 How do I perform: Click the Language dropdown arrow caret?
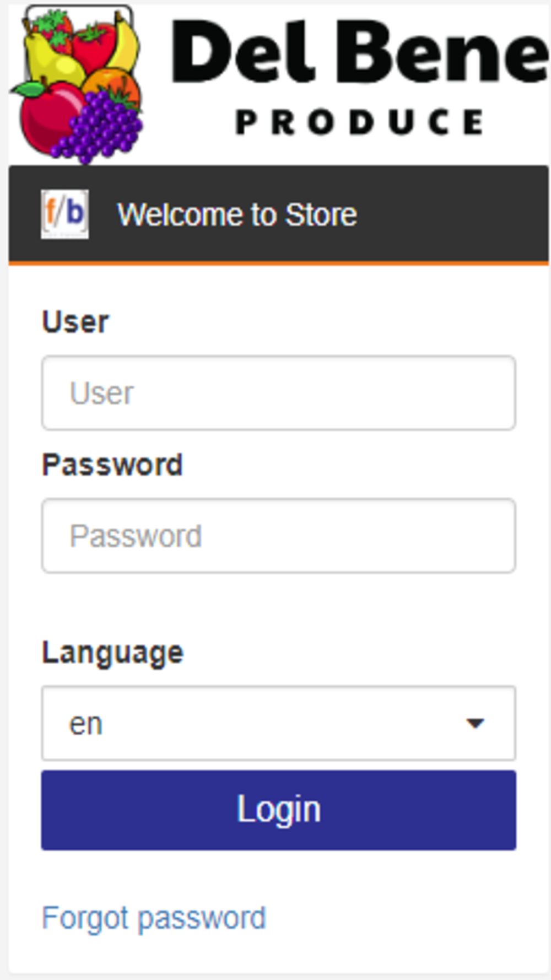point(475,723)
